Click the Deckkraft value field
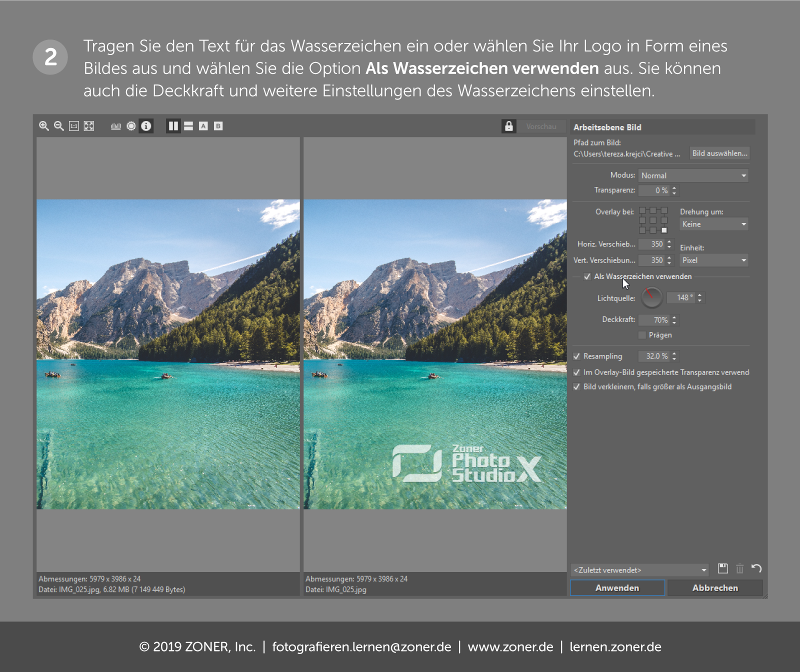800x672 pixels. tap(655, 320)
